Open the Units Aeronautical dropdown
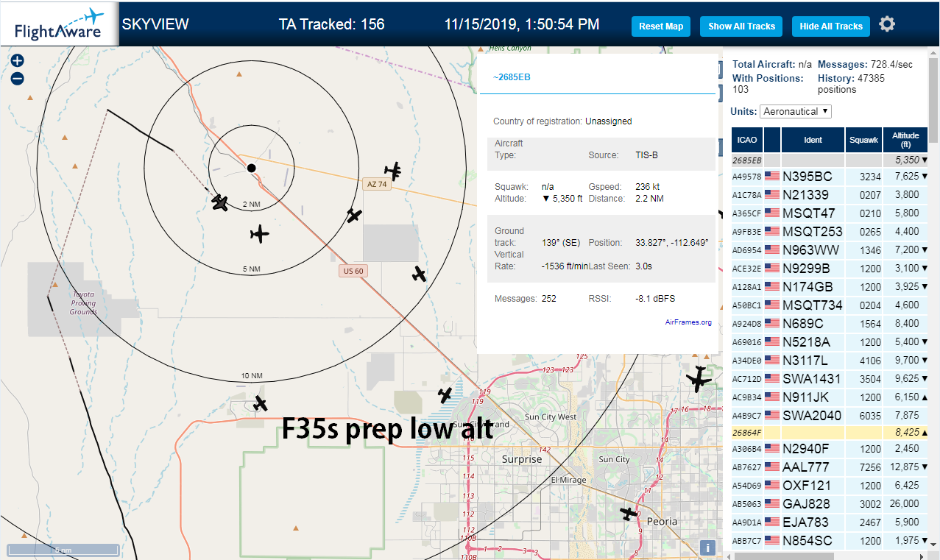940x560 pixels. pyautogui.click(x=796, y=111)
